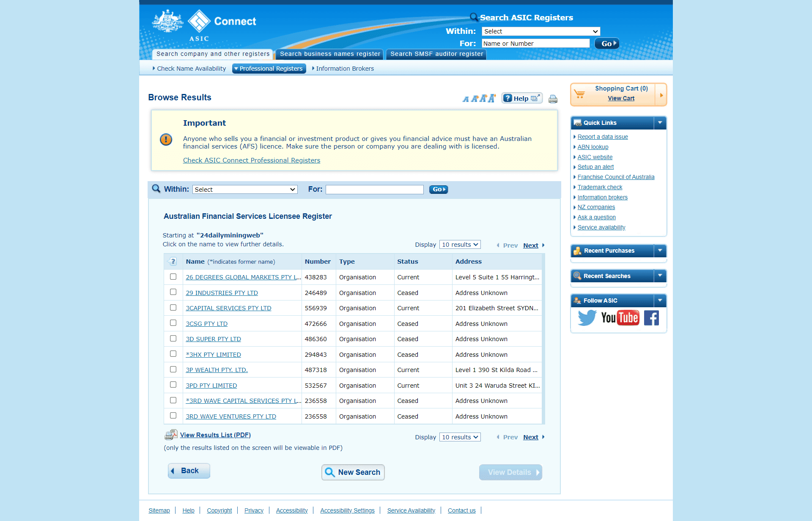Click the Shopping Cart icon
Screen dimensions: 812x521
tap(580, 92)
